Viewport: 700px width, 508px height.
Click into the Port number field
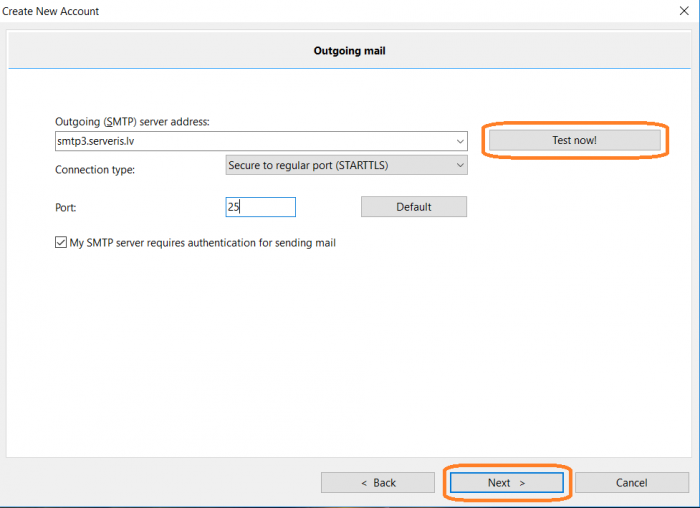(261, 207)
